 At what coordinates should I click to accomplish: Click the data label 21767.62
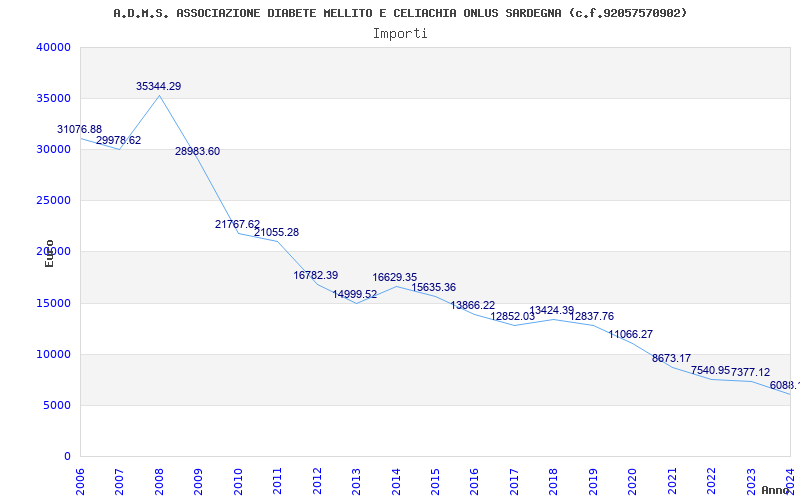tap(237, 224)
